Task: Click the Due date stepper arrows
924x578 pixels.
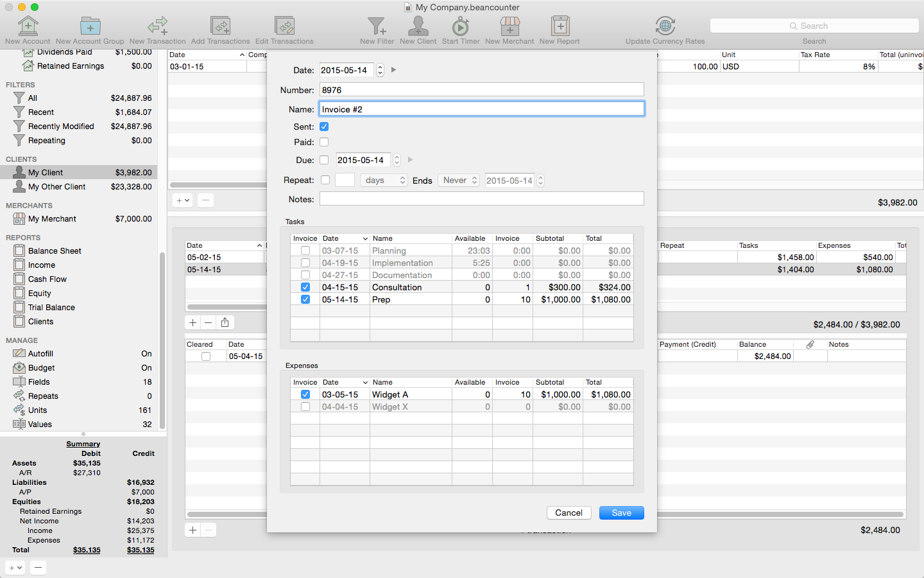Action: 397,160
